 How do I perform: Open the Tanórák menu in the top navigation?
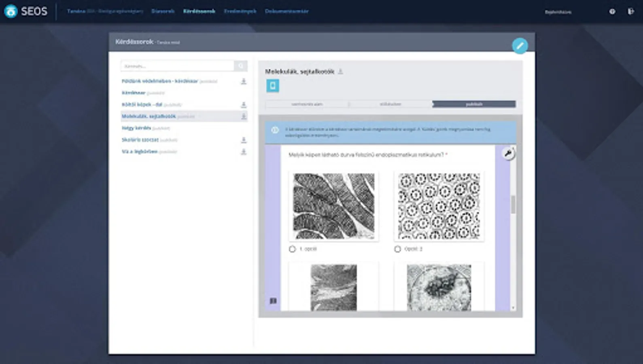click(x=105, y=11)
